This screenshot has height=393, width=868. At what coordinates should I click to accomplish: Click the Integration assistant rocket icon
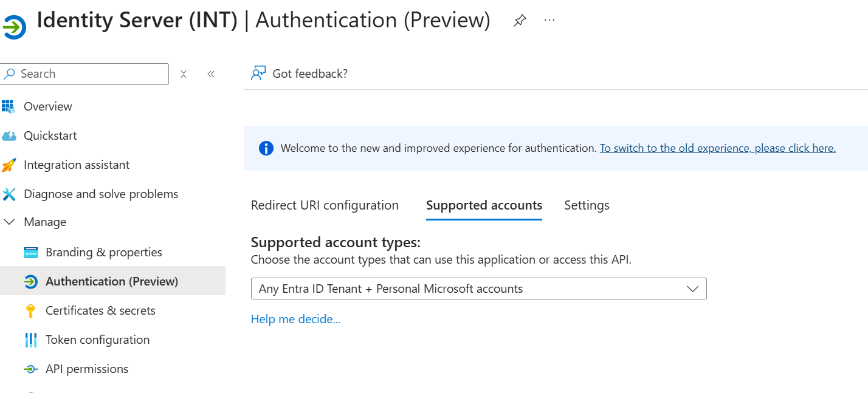point(9,165)
